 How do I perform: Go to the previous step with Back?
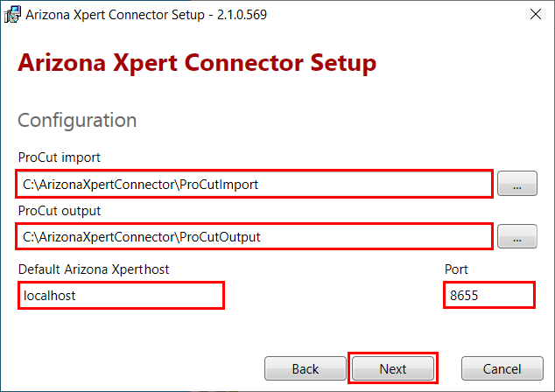point(306,368)
